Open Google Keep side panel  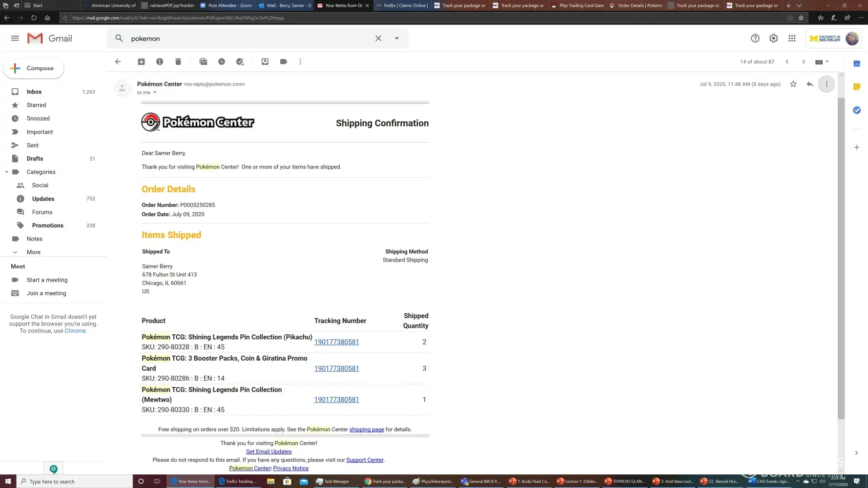pyautogui.click(x=857, y=87)
